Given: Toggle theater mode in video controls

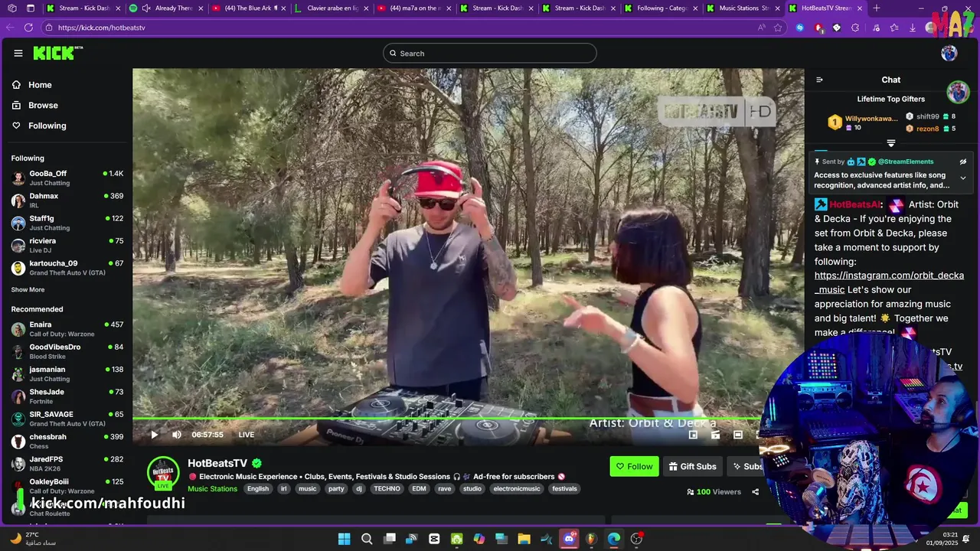Looking at the screenshot, I should (738, 435).
